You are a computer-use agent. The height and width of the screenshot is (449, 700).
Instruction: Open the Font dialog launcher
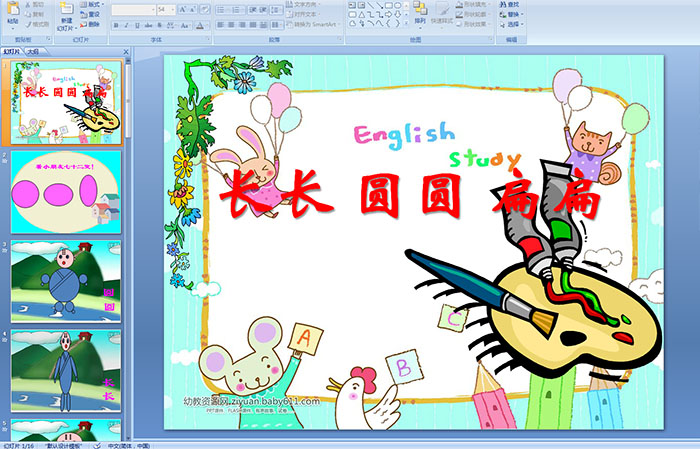[x=208, y=39]
